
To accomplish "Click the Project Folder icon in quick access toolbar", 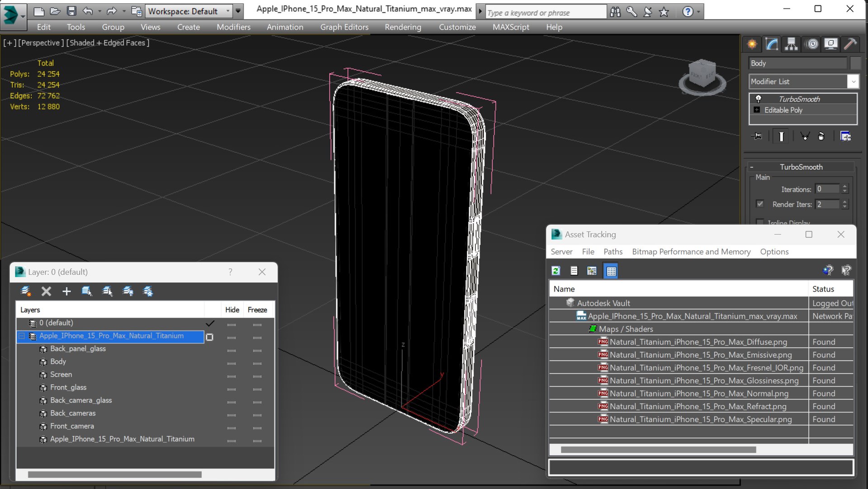I will tap(136, 11).
